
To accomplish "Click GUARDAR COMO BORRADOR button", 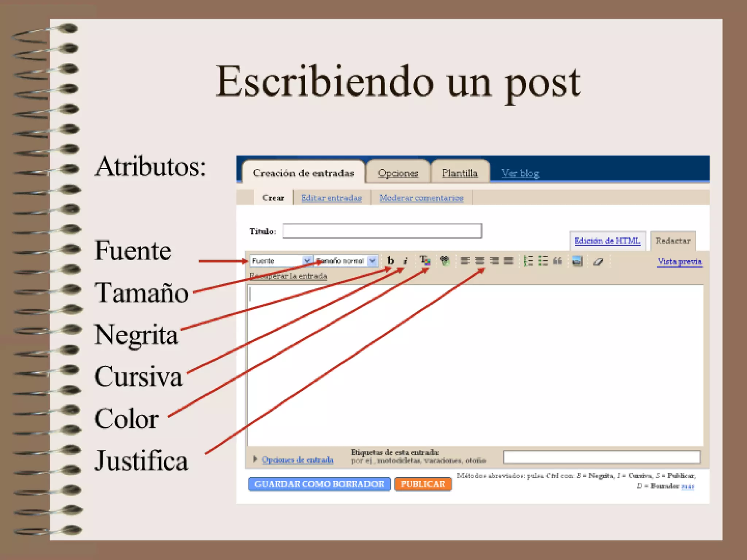I will (319, 484).
